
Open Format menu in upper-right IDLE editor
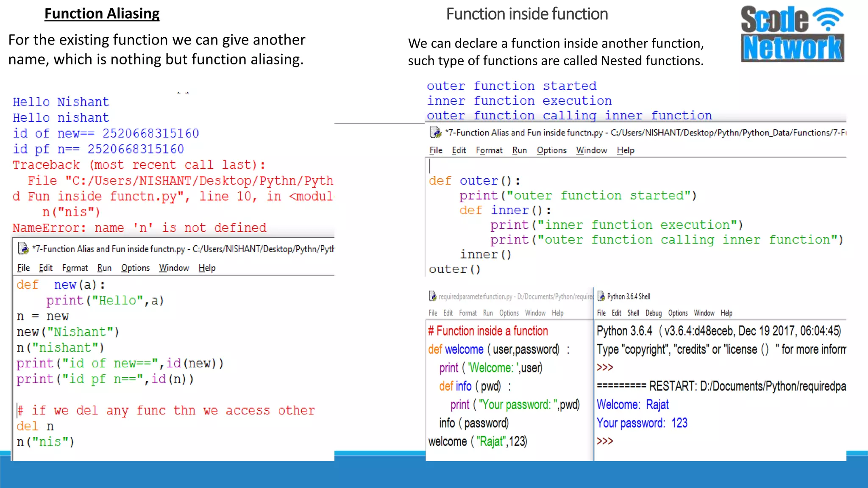489,150
